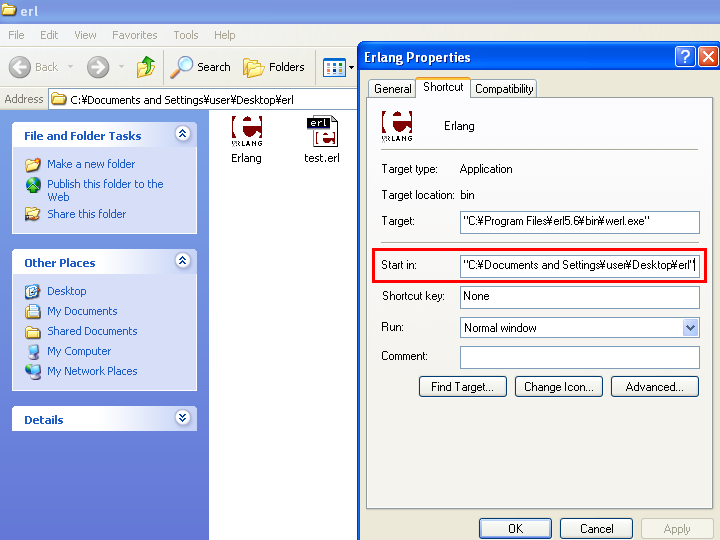Open the Favorites menu
The image size is (720, 540).
click(x=135, y=35)
